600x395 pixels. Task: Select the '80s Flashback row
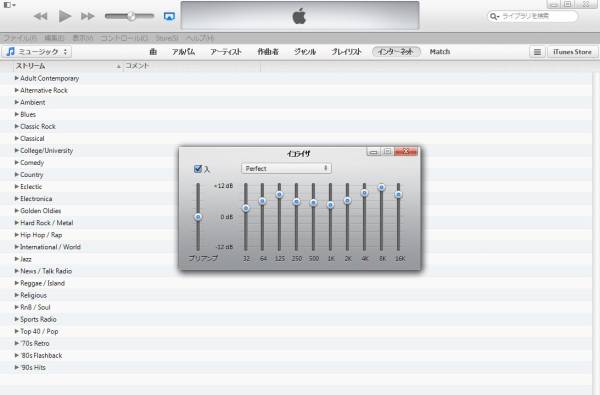tap(297, 356)
